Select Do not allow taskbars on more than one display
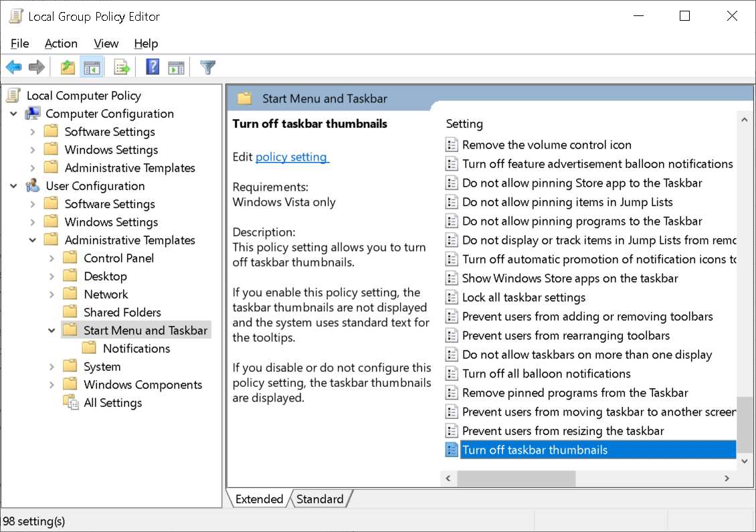Screen dimensions: 756x532 pyautogui.click(x=587, y=355)
